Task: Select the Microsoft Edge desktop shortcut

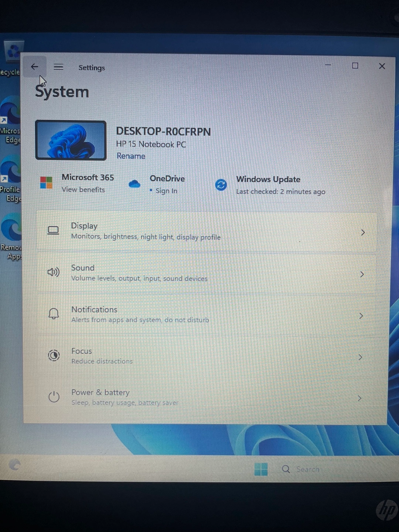Action: (10, 120)
